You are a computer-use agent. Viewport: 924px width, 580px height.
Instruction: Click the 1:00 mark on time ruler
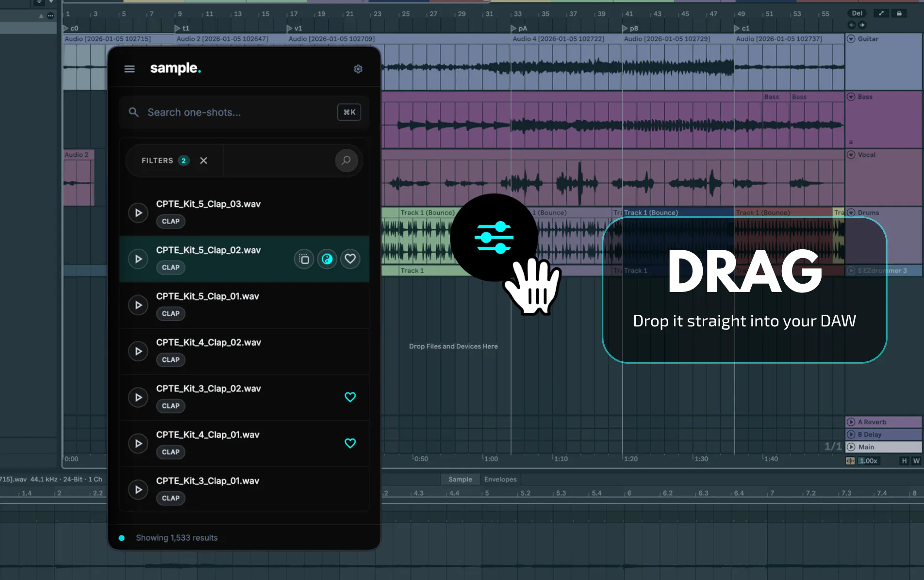[x=491, y=459]
